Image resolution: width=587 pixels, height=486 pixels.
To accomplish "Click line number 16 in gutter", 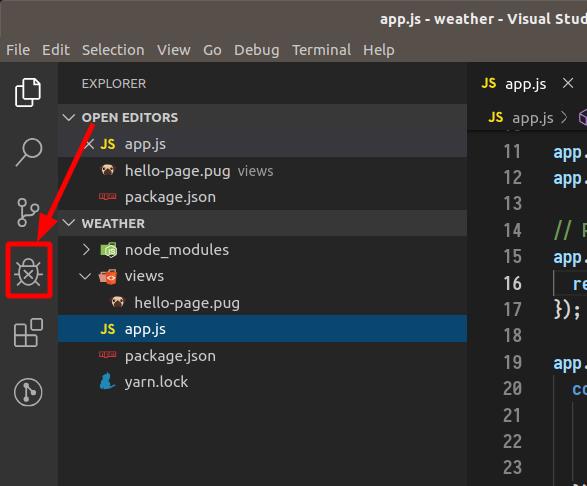I will (513, 283).
